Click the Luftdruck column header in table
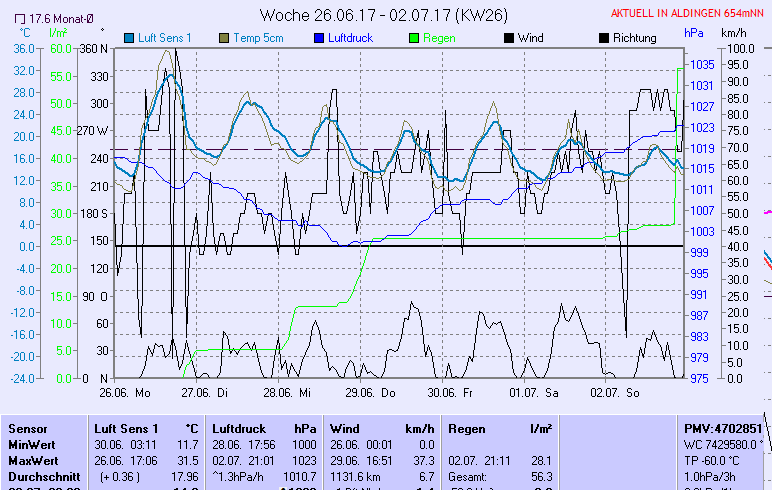The image size is (772, 490). pyautogui.click(x=239, y=428)
